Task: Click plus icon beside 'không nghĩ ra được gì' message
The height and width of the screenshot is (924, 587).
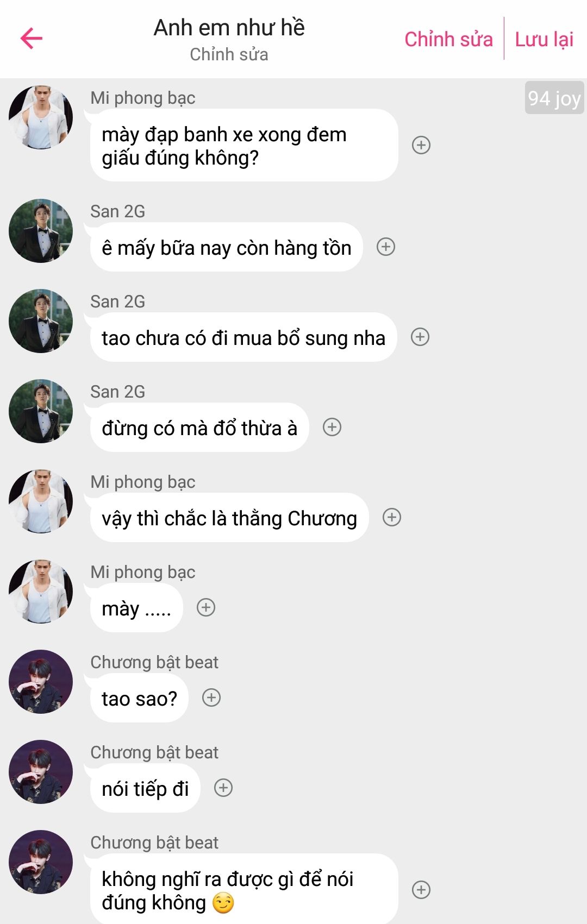Action: [421, 890]
